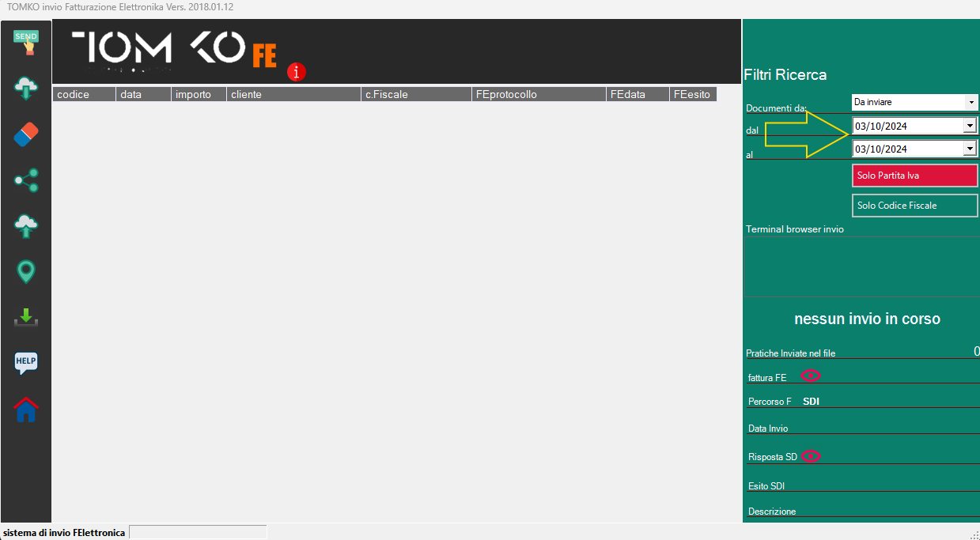The width and height of the screenshot is (980, 540).
Task: Expand the 'dal' date picker arrow
Action: (x=970, y=125)
